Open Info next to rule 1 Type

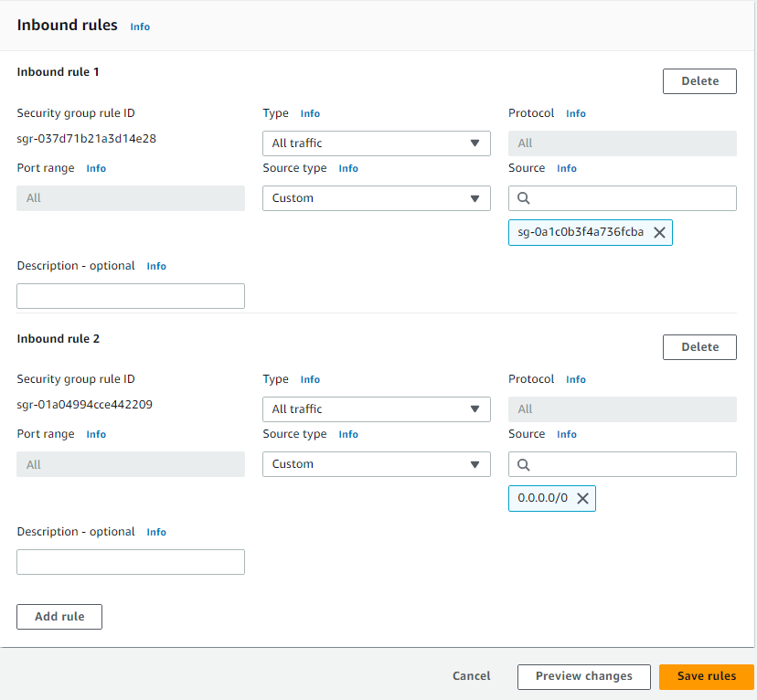coord(310,113)
